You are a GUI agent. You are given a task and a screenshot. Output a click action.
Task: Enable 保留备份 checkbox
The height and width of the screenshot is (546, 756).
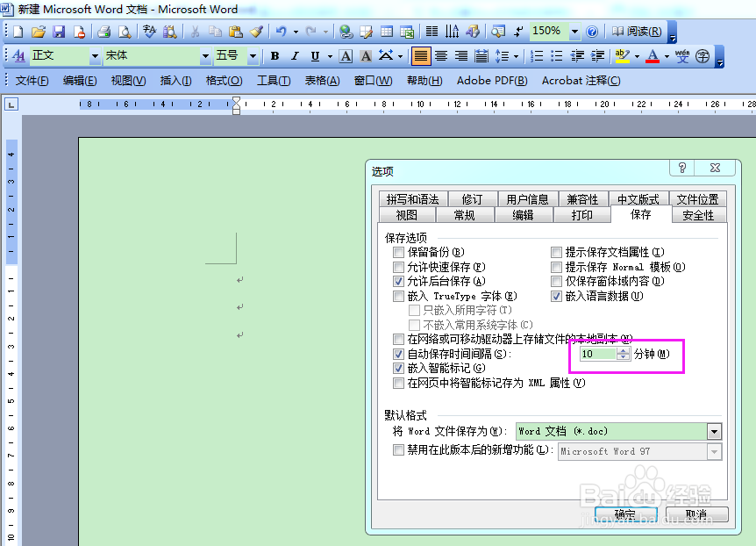[398, 252]
